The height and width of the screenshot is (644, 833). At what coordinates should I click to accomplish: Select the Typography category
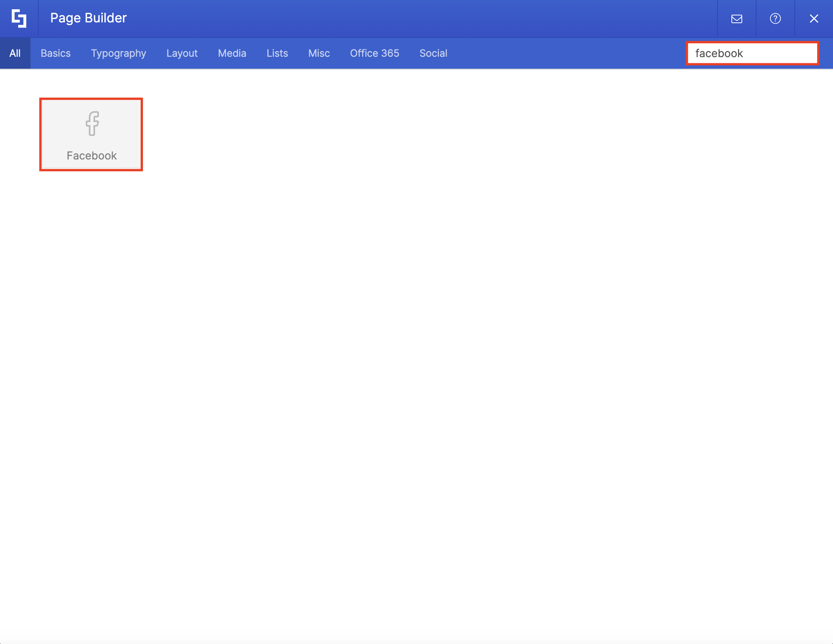(118, 53)
